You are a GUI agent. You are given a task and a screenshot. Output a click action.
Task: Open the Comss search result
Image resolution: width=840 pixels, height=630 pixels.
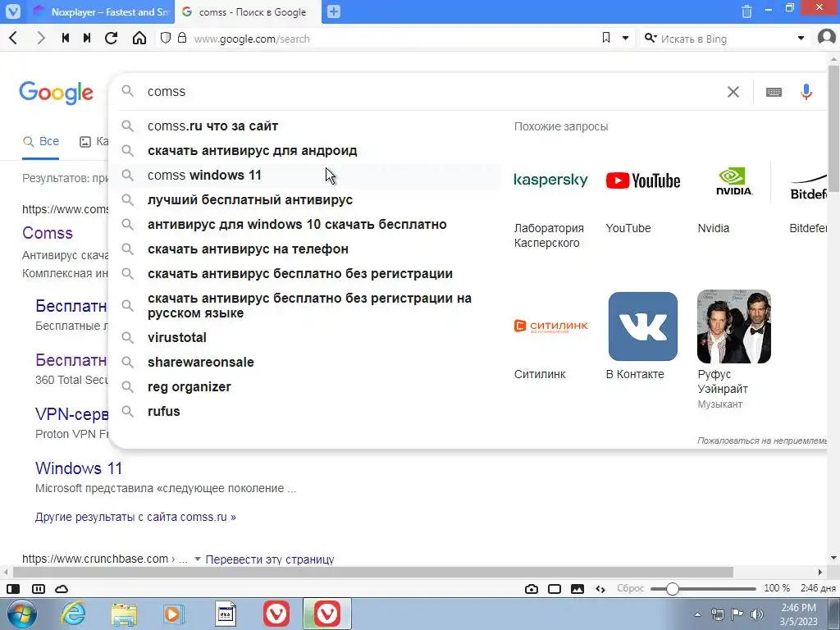47,233
